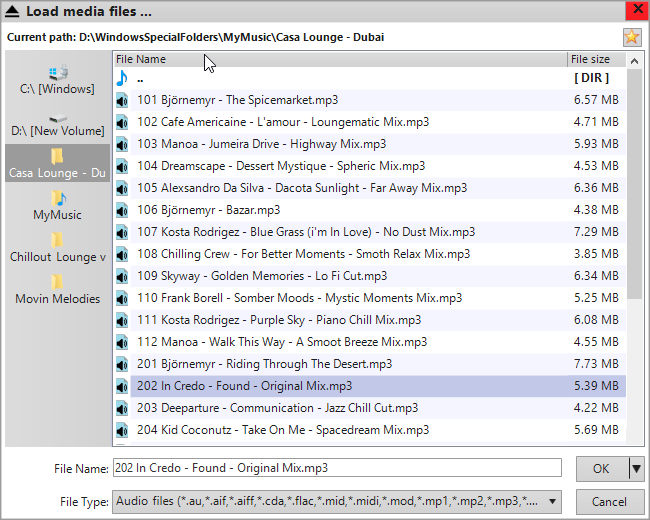This screenshot has width=650, height=520.
Task: Click the scroll up arrow of file list
Action: click(634, 61)
